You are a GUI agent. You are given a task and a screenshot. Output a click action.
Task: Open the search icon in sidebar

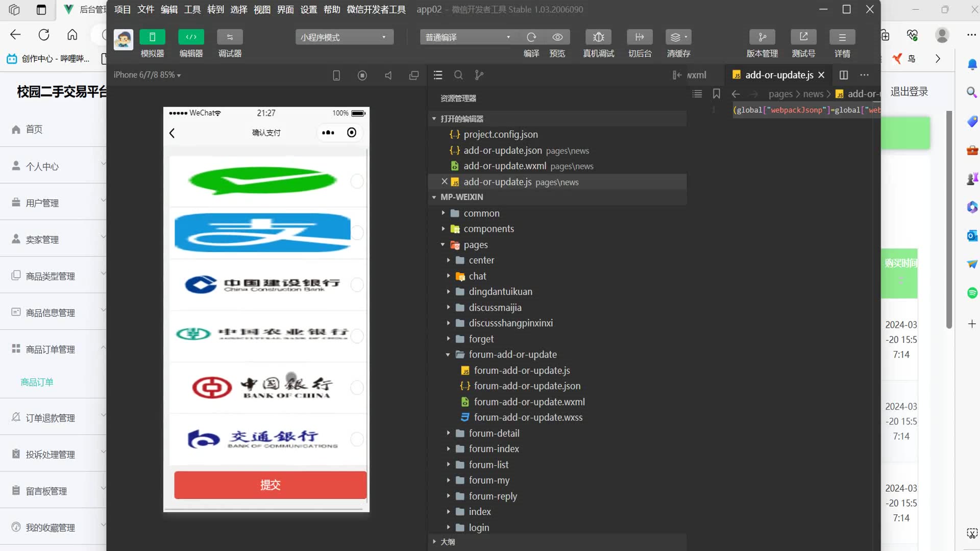pyautogui.click(x=458, y=76)
